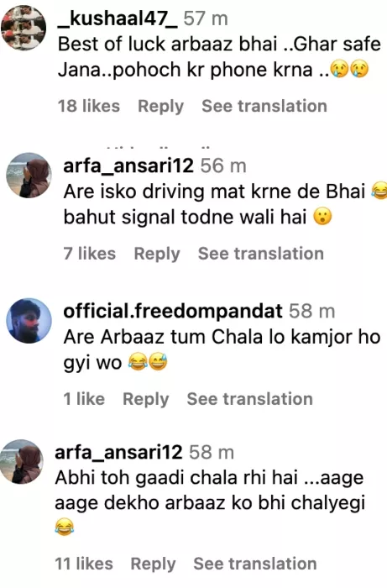View the 1 like count
Viewport: 387px width, 588px height.
[84, 399]
